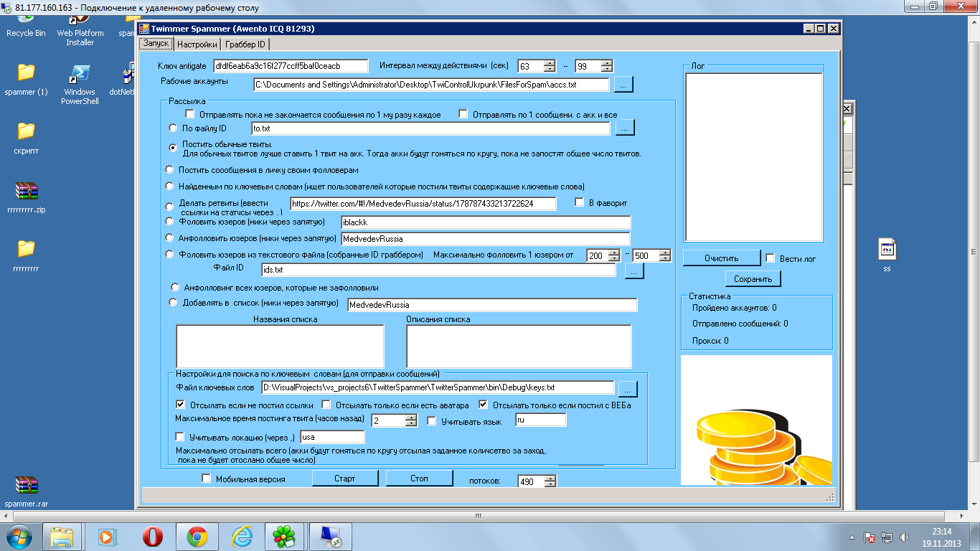980x551 pixels.
Task: Select 'Постить обычные твиты' radio button
Action: tap(172, 147)
